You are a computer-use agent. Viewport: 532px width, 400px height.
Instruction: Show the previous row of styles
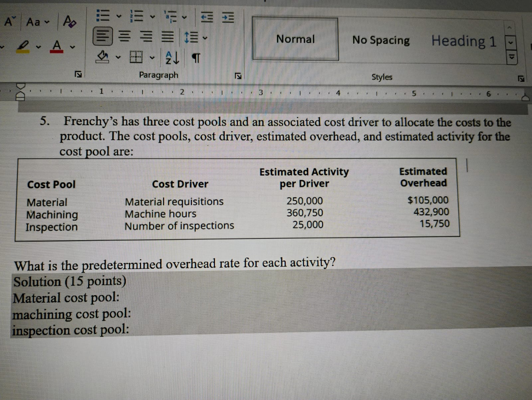point(510,28)
